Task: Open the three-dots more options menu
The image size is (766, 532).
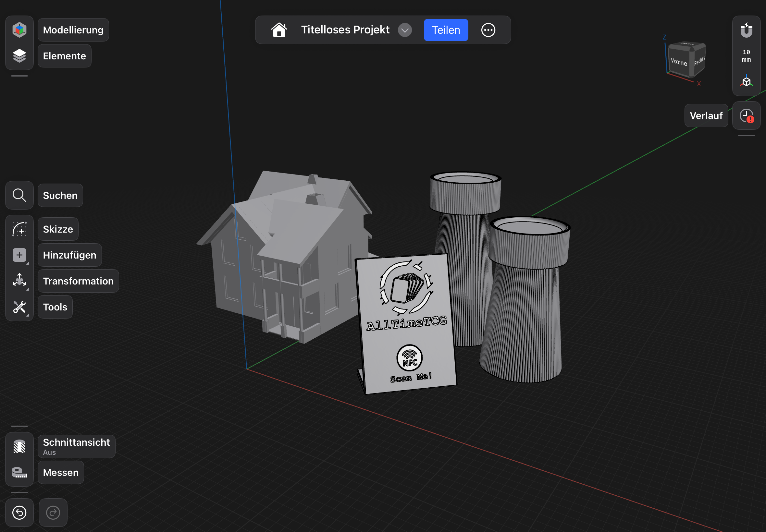Action: [488, 30]
